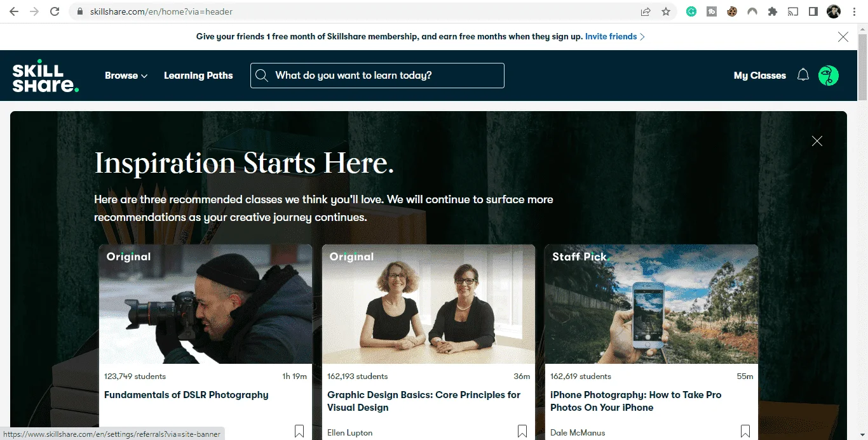Click the '36m' duration
The image size is (868, 440).
[522, 377]
